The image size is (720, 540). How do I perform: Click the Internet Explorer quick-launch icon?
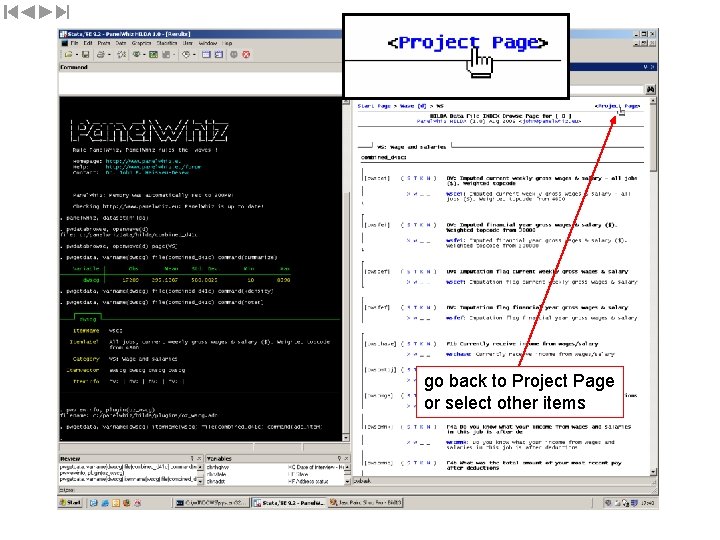click(x=105, y=503)
